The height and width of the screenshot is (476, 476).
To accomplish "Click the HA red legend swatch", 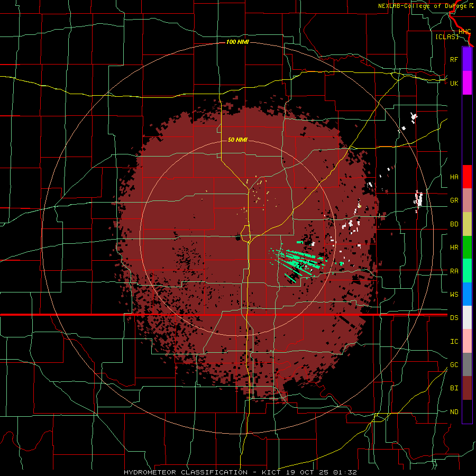I will [467, 177].
